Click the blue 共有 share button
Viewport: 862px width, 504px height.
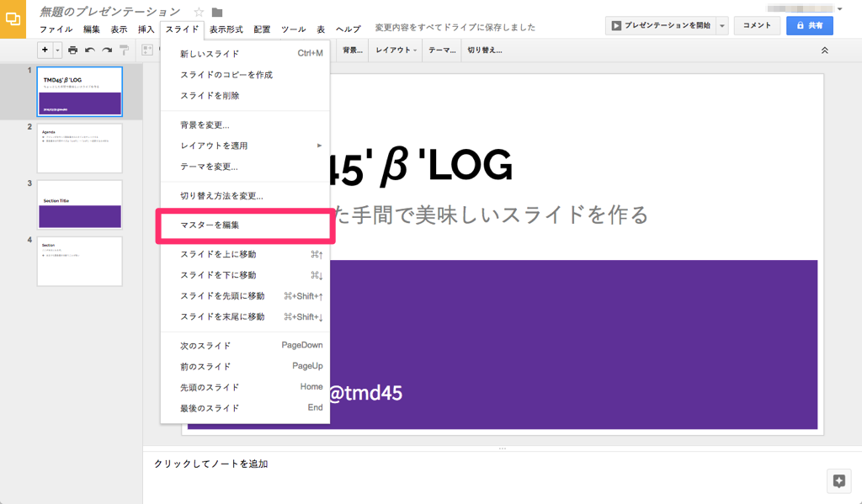809,25
